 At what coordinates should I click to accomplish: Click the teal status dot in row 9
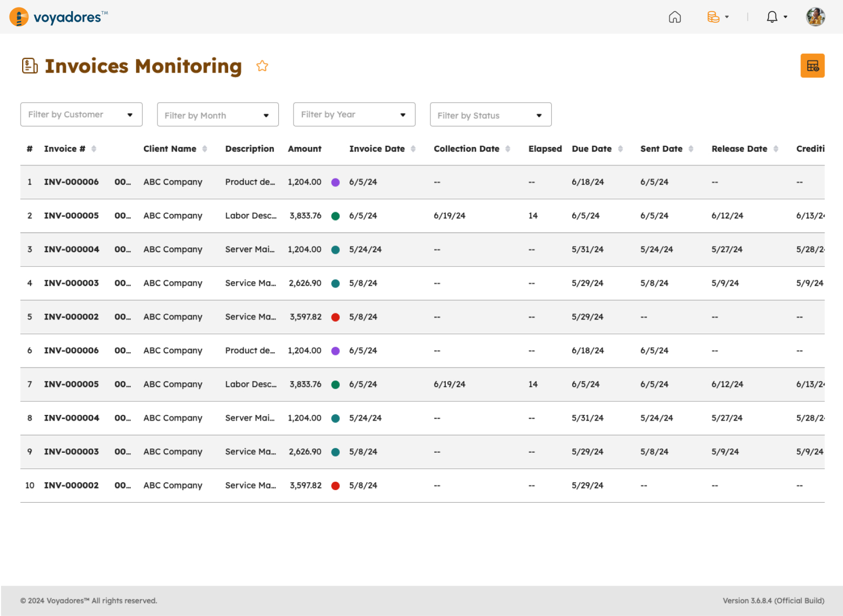(x=336, y=452)
